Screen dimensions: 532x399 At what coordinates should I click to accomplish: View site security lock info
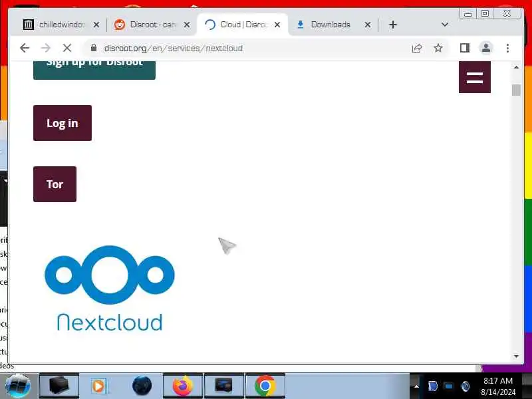[94, 48]
